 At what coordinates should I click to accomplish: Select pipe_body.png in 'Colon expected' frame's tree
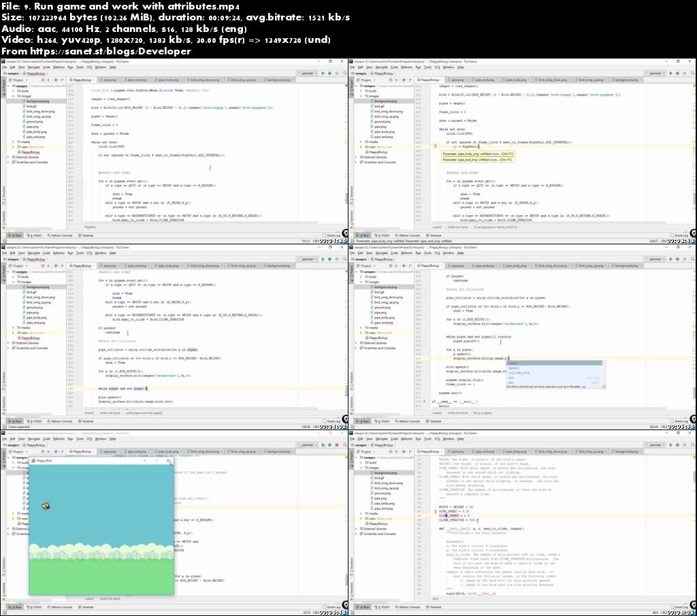click(34, 317)
